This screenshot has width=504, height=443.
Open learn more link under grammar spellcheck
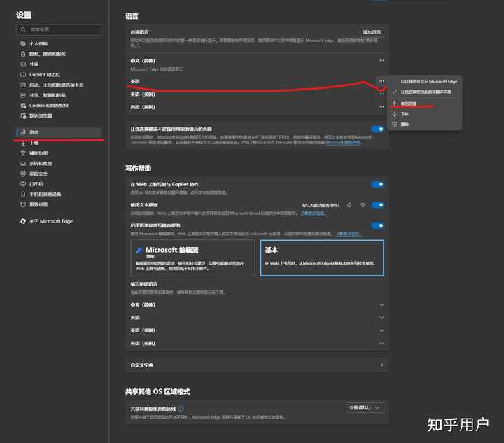[349, 234]
